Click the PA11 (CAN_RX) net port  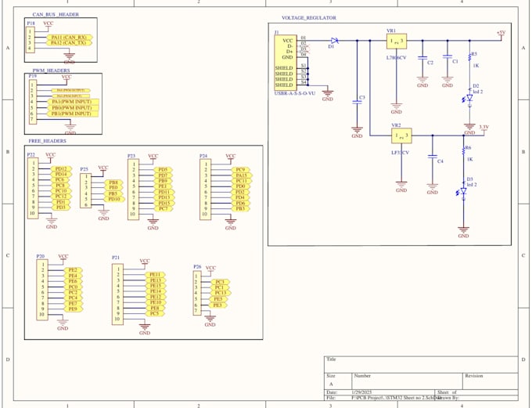point(69,38)
